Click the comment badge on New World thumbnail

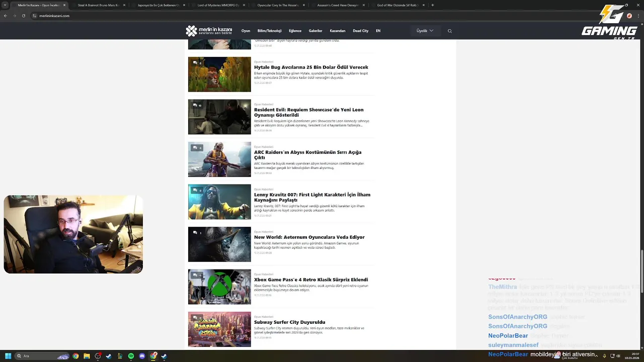coord(197,233)
